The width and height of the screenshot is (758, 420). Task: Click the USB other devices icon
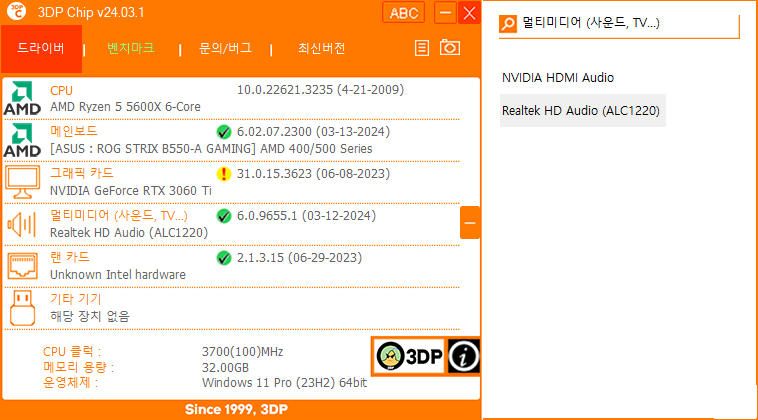tap(22, 306)
